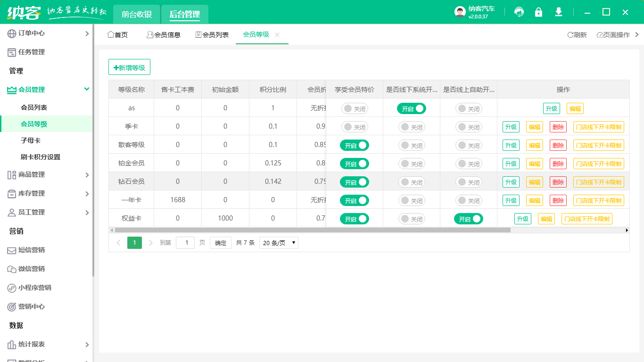Switch to the 会员列表 tab

(x=211, y=34)
